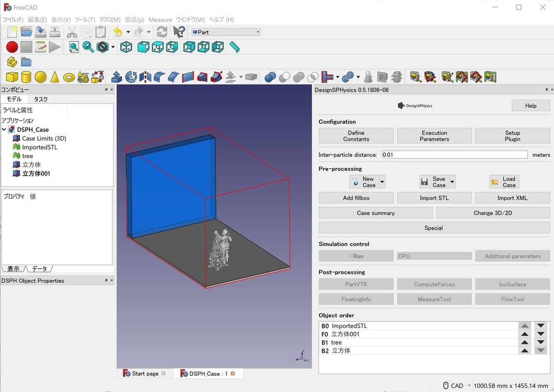
Task: Open the CPU device combo box
Action: pos(434,256)
